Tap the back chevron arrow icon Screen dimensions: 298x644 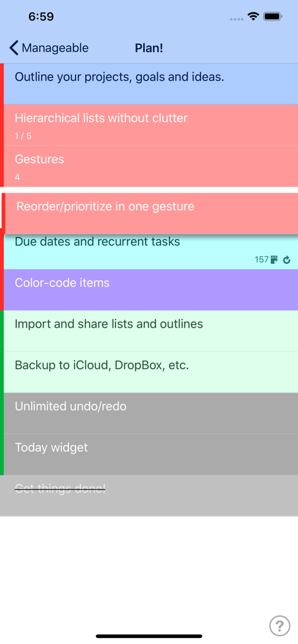(14, 48)
